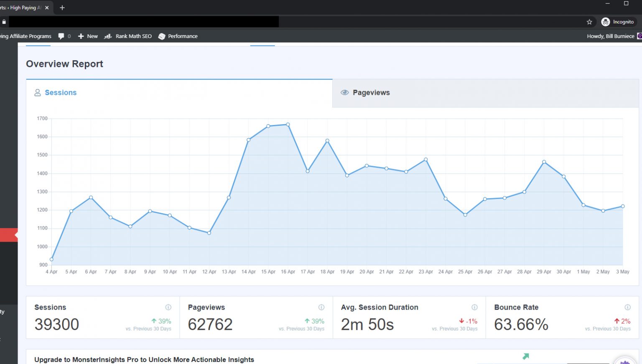The image size is (642, 364).
Task: Click the lock icon in address bar
Action: [x=4, y=22]
